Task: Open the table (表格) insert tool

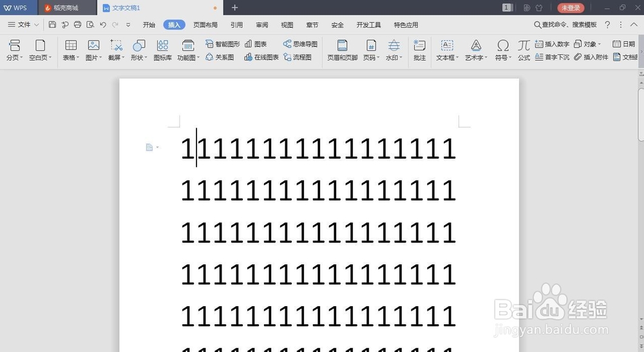Action: click(x=71, y=50)
